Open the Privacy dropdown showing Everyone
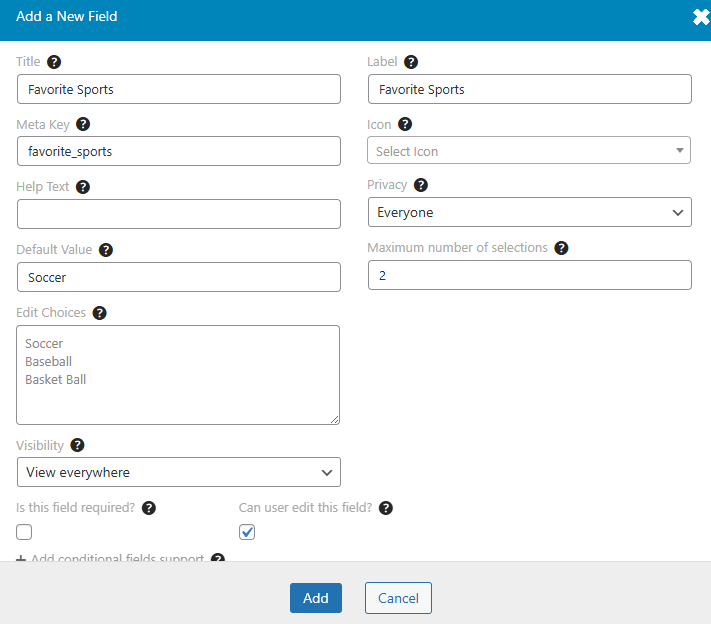Viewport: 711px width, 624px height. tap(530, 212)
